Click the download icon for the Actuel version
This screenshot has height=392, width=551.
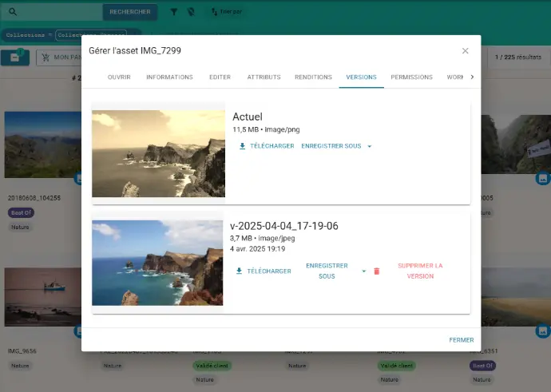[x=243, y=146]
